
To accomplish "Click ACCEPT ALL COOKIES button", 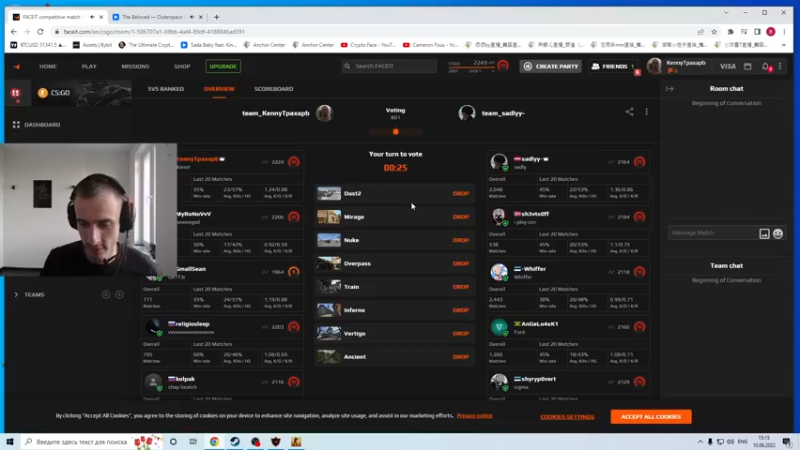I will [651, 416].
